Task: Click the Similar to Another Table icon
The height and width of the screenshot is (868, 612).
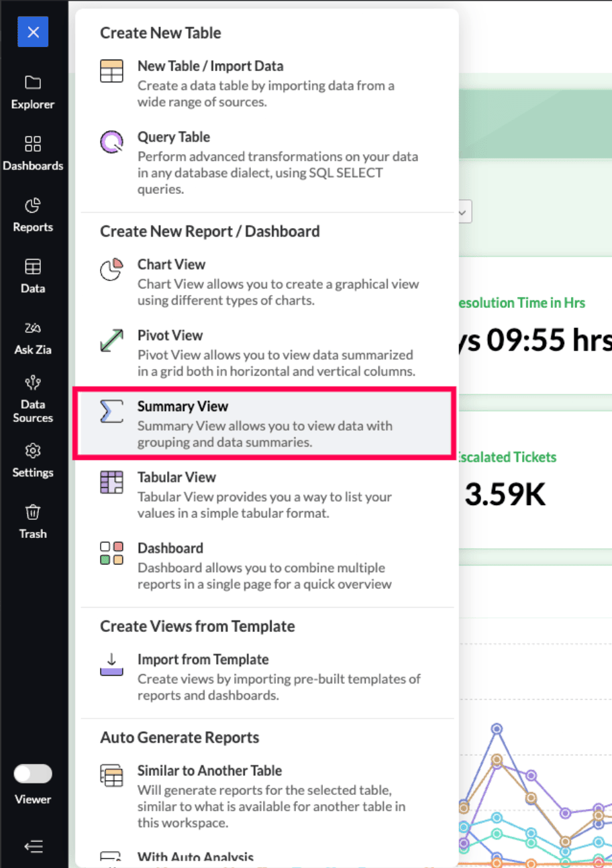Action: [111, 775]
